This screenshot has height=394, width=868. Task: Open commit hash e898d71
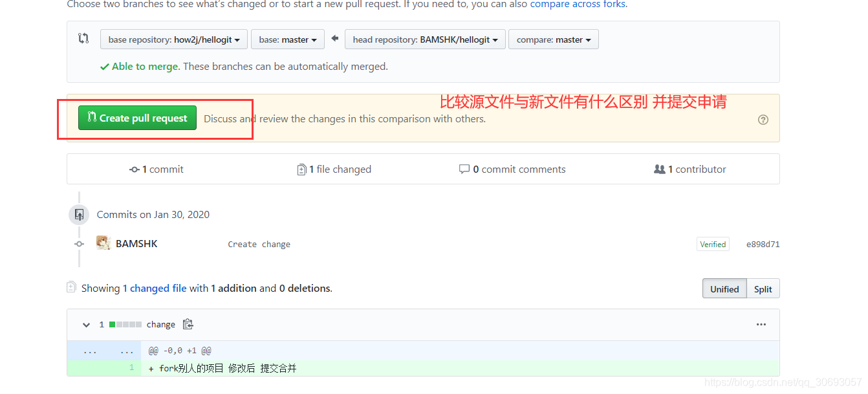click(x=763, y=245)
